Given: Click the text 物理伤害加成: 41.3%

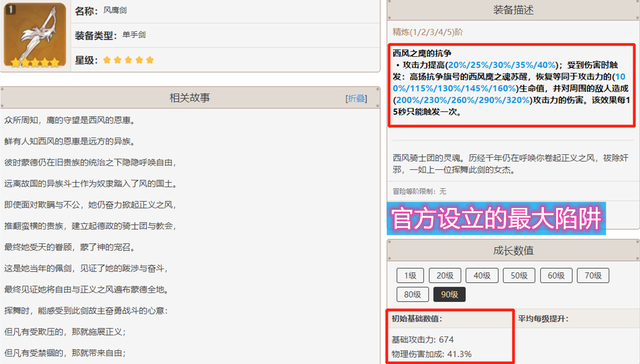Looking at the screenshot, I should (431, 354).
